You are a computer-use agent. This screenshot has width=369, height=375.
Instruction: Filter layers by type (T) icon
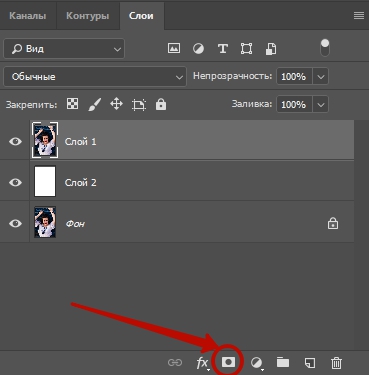coord(223,49)
